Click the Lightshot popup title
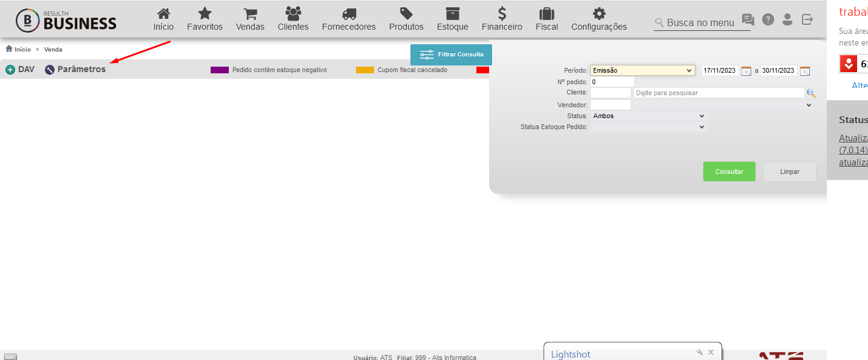The height and width of the screenshot is (360, 868). (x=570, y=354)
